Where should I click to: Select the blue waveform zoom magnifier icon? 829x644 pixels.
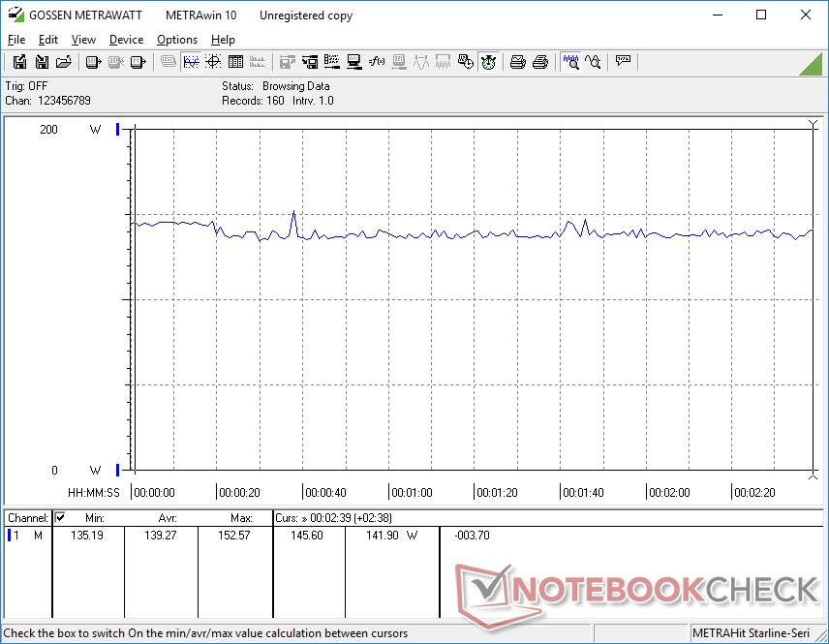[571, 62]
